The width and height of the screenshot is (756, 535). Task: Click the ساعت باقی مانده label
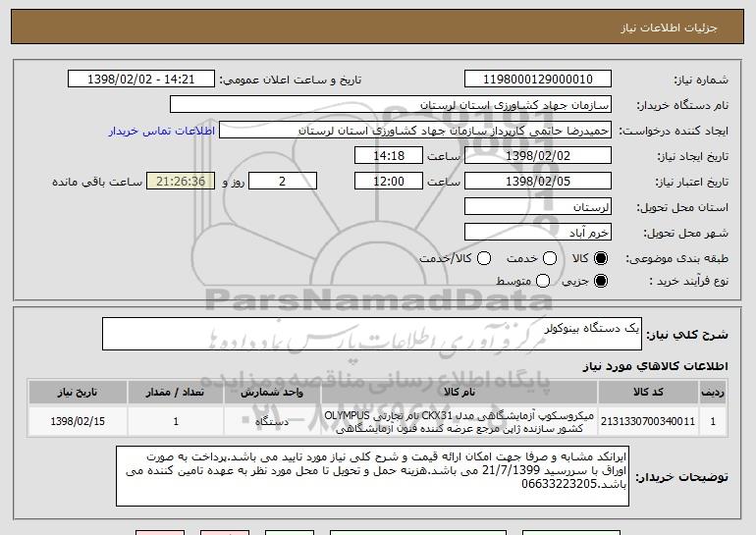pos(97,182)
